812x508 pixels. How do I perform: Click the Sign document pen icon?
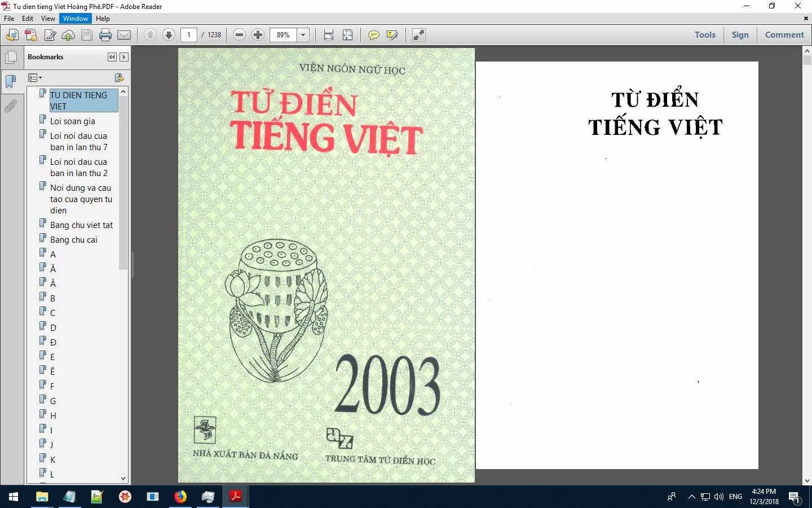coord(50,35)
